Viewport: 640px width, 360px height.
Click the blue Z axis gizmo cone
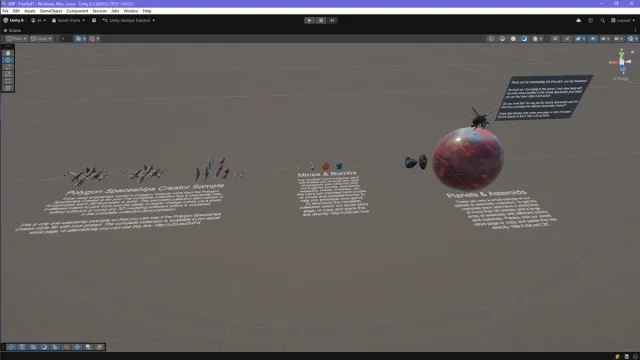(x=622, y=69)
